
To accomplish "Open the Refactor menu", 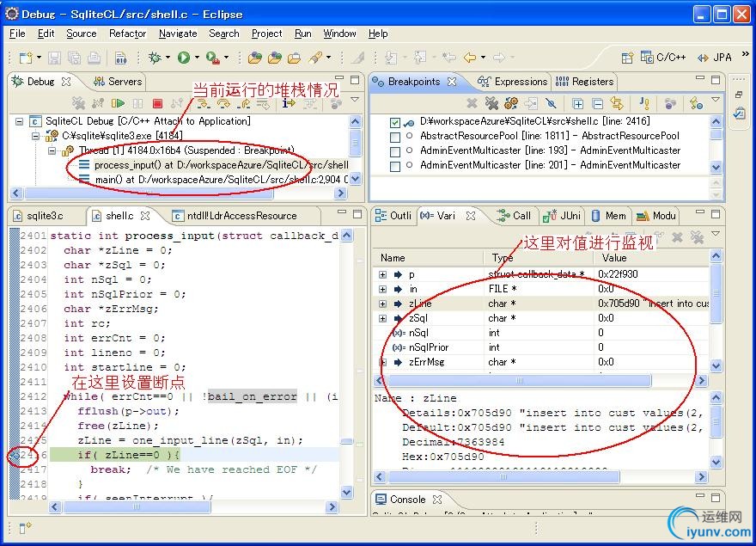I will tap(127, 34).
